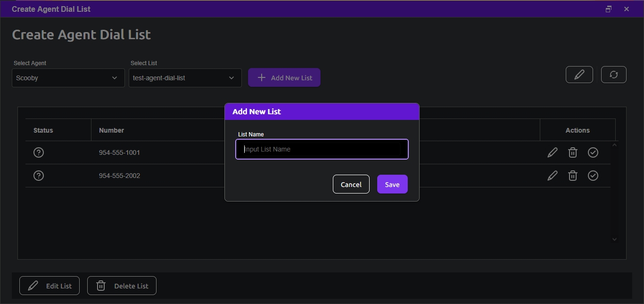The width and height of the screenshot is (644, 304).
Task: Restore the window using title bar icon
Action: click(x=609, y=9)
